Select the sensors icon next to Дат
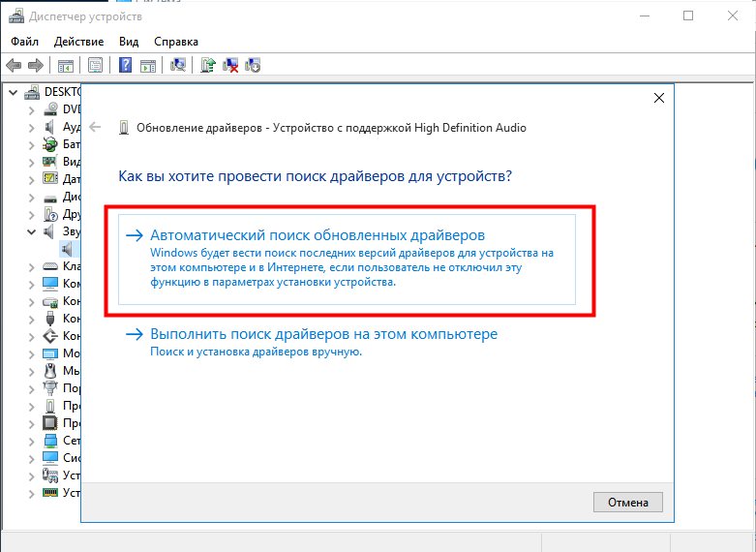This screenshot has height=552, width=756. 50,178
